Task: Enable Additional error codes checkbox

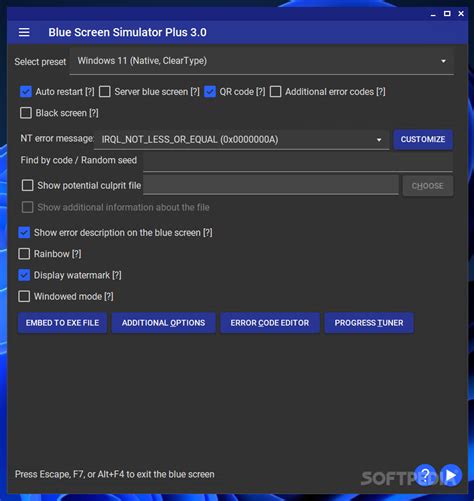Action: pos(275,92)
